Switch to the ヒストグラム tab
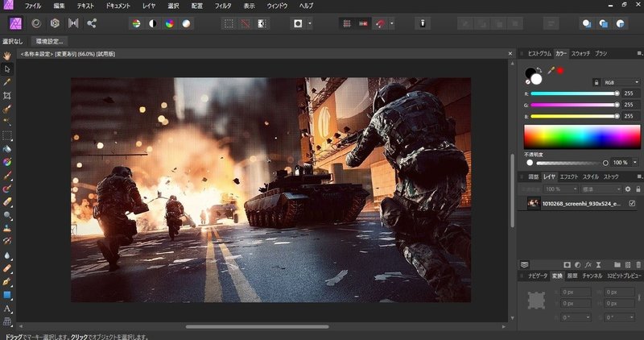 tap(539, 53)
